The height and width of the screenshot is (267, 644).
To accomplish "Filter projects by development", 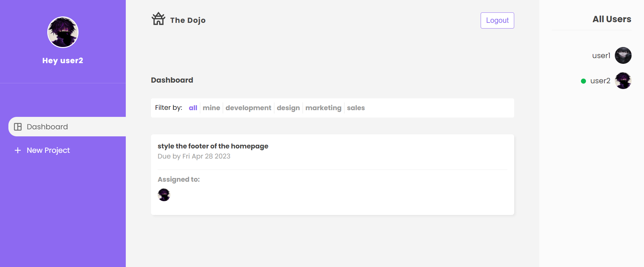I will click(248, 108).
